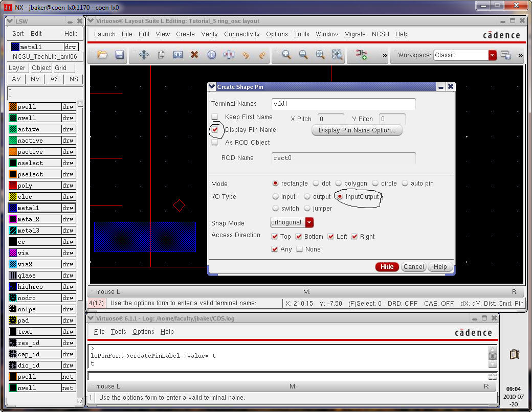This screenshot has height=412, width=532.
Task: Open the Snap Mode orthogonal dropdown
Action: pos(309,223)
